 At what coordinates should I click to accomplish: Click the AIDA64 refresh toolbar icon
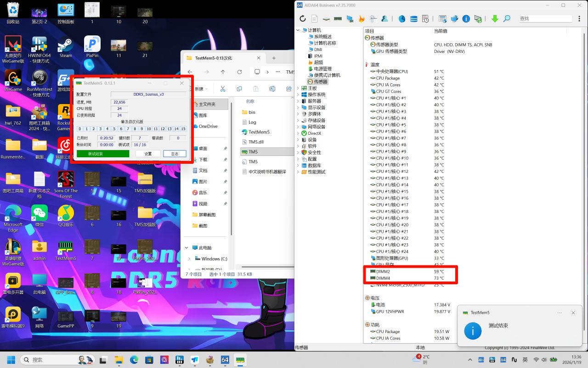pos(302,19)
